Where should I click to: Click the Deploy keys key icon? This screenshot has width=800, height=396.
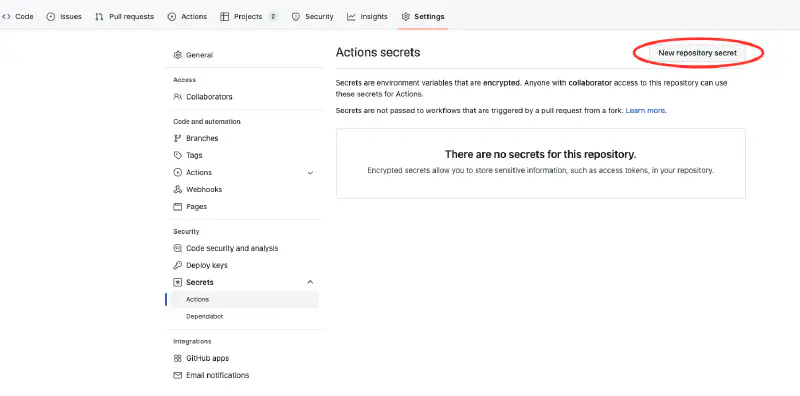click(178, 265)
